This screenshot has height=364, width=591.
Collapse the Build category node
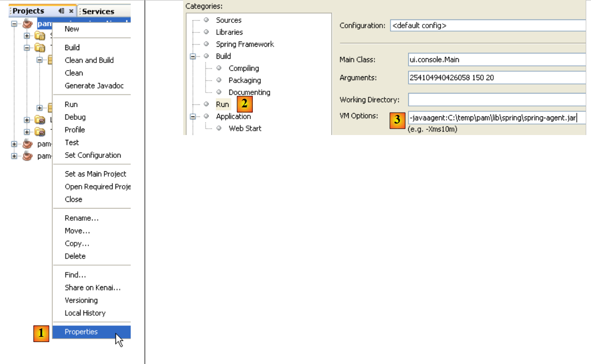(x=193, y=56)
